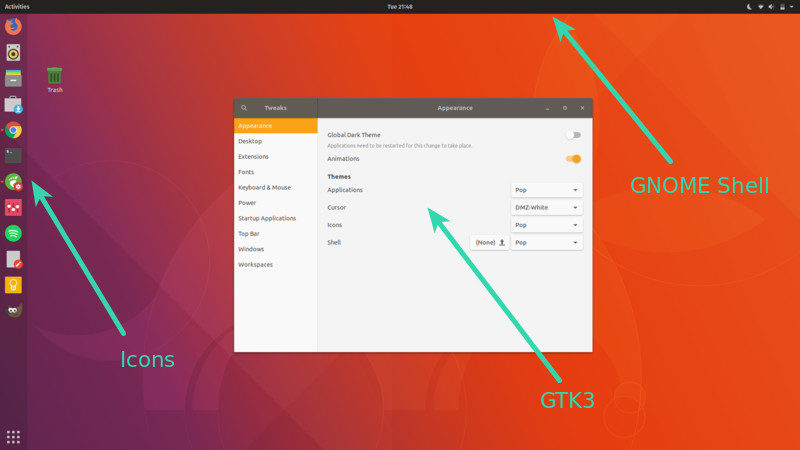Screen dimensions: 800x450
Task: Open the Extensions section
Action: coord(276,157)
